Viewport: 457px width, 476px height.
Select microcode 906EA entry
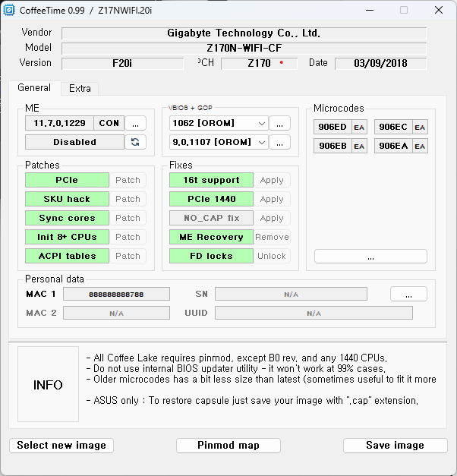393,146
